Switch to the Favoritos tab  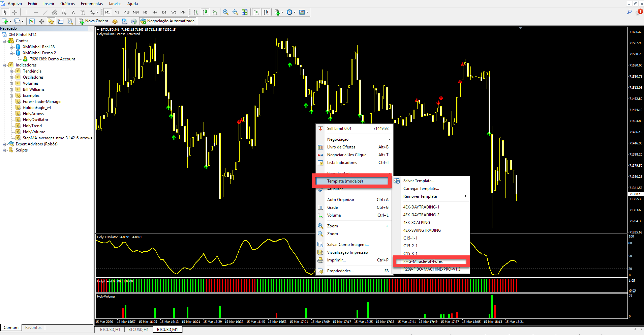tap(33, 328)
